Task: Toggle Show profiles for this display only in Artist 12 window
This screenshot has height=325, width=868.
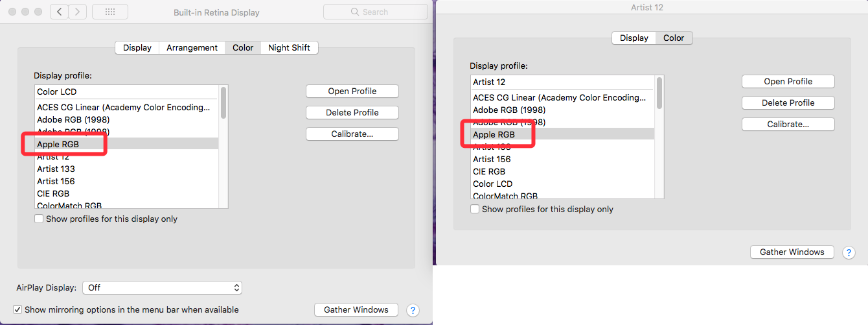Action: pyautogui.click(x=475, y=210)
